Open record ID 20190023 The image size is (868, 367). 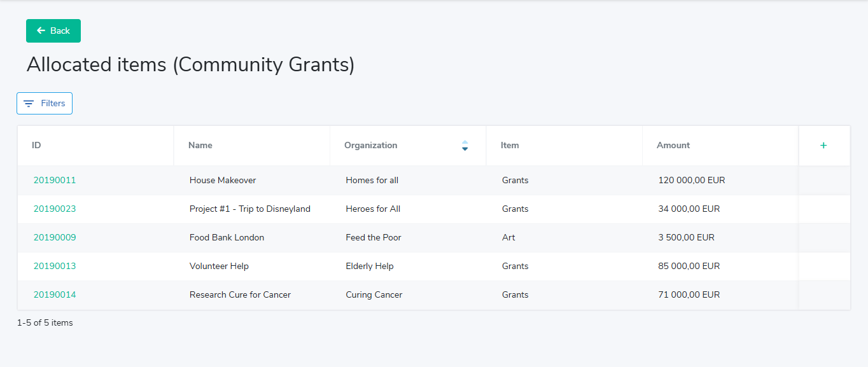pos(55,209)
